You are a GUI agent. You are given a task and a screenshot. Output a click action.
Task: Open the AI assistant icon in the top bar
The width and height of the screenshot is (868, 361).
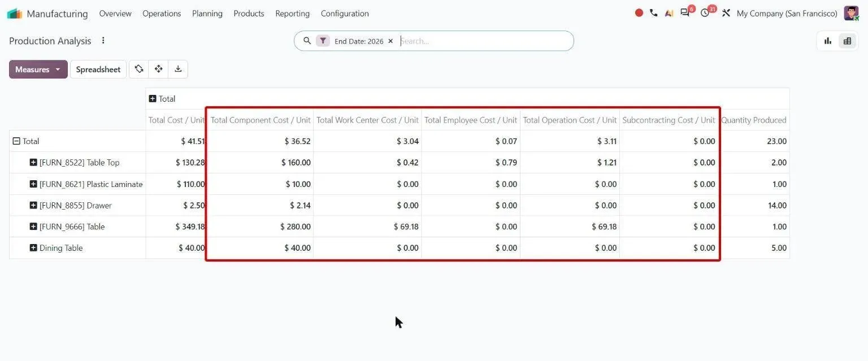(x=669, y=13)
